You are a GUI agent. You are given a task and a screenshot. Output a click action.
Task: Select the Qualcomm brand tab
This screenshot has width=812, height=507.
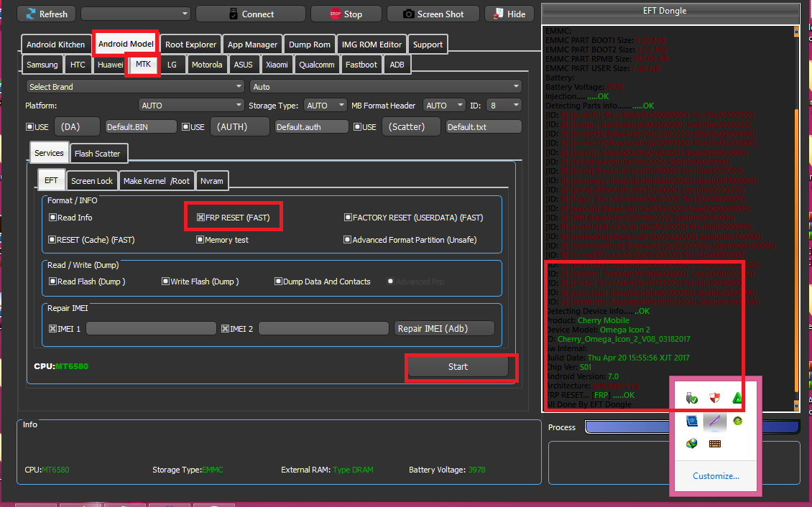[316, 65]
